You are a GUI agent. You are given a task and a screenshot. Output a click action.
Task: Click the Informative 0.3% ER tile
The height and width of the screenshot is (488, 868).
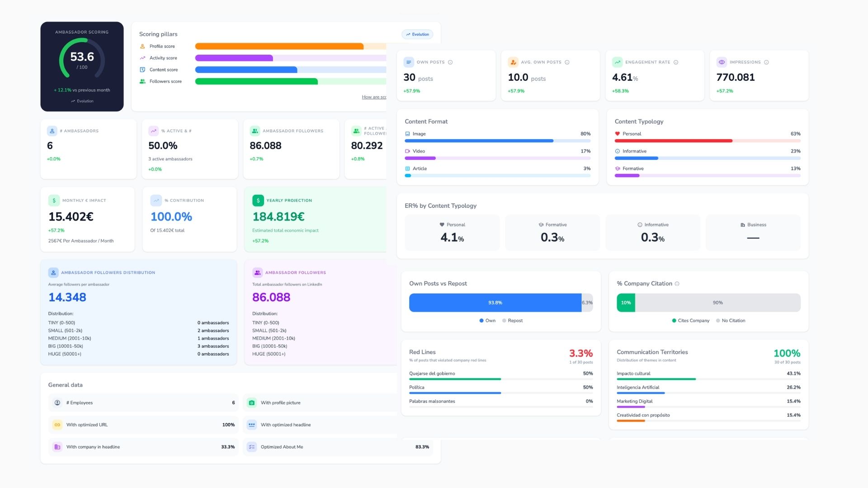tap(653, 233)
